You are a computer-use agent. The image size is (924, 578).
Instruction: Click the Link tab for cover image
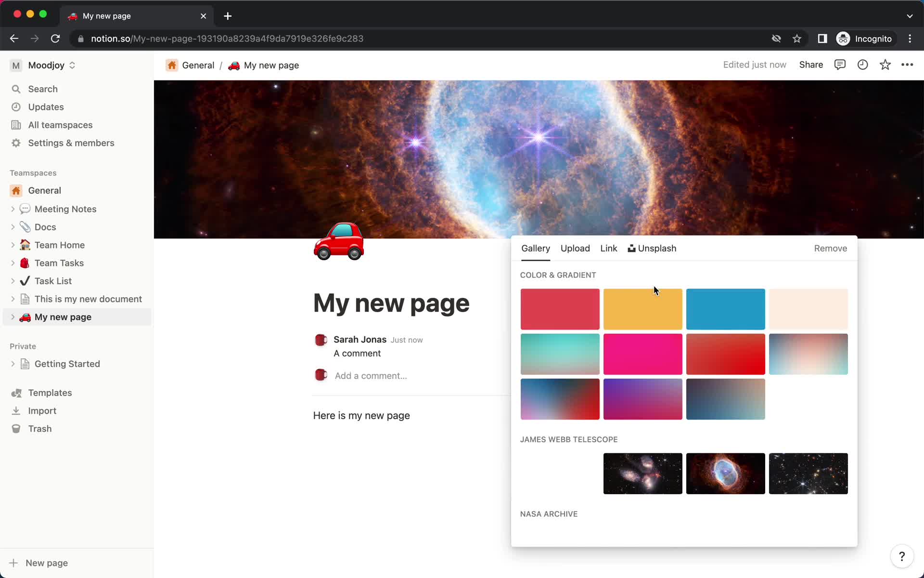pyautogui.click(x=609, y=249)
